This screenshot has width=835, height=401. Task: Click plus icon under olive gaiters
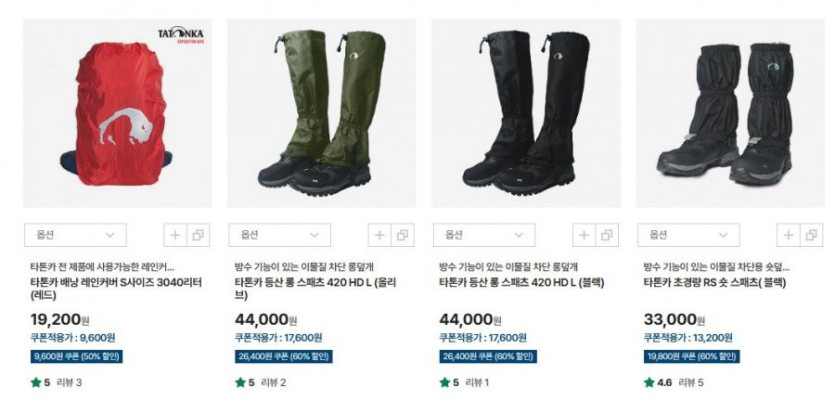pos(379,235)
